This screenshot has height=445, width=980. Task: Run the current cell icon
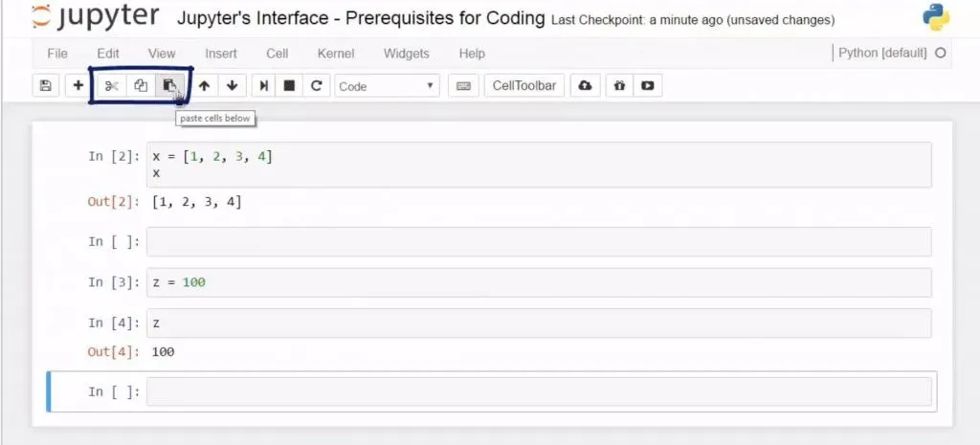[263, 86]
